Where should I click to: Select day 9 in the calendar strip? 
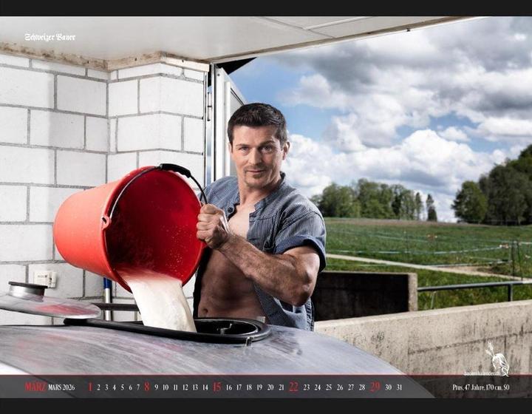coord(156,387)
